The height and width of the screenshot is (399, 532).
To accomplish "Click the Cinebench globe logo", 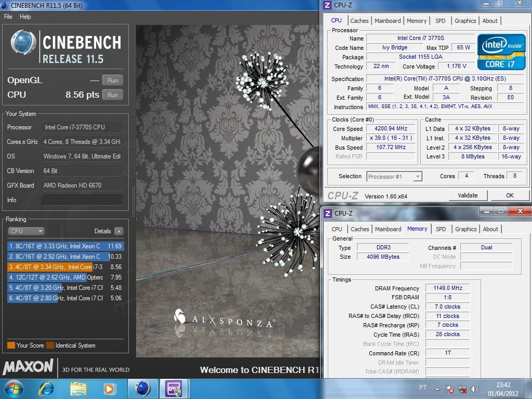I will point(23,43).
